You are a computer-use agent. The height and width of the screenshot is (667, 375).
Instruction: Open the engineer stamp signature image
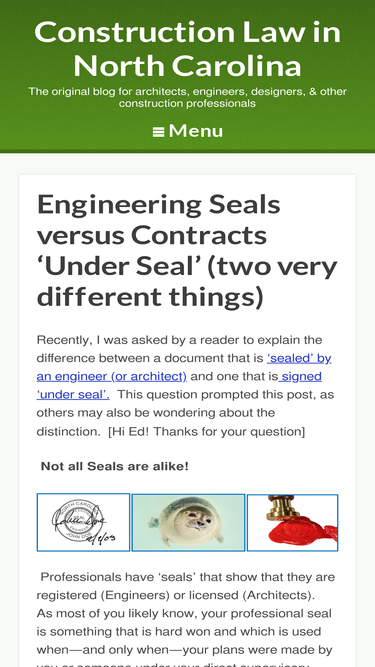(x=83, y=522)
